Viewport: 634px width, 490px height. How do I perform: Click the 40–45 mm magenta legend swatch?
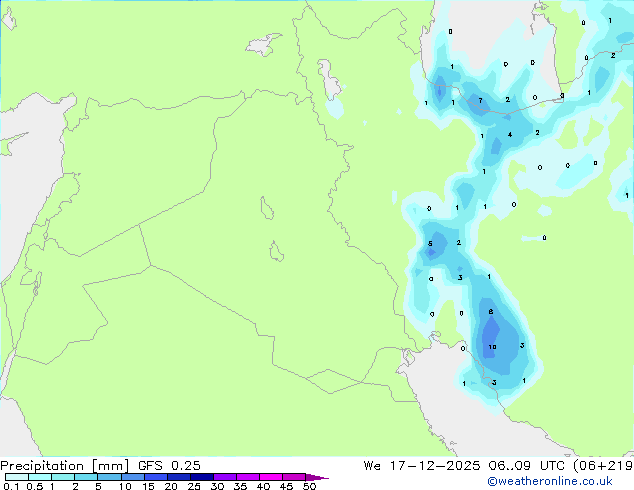(271, 477)
